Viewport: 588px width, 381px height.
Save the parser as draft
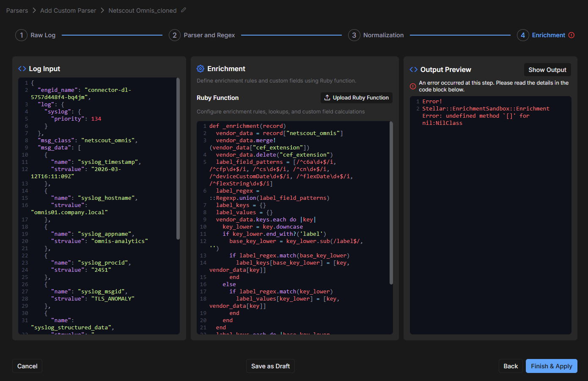[270, 366]
